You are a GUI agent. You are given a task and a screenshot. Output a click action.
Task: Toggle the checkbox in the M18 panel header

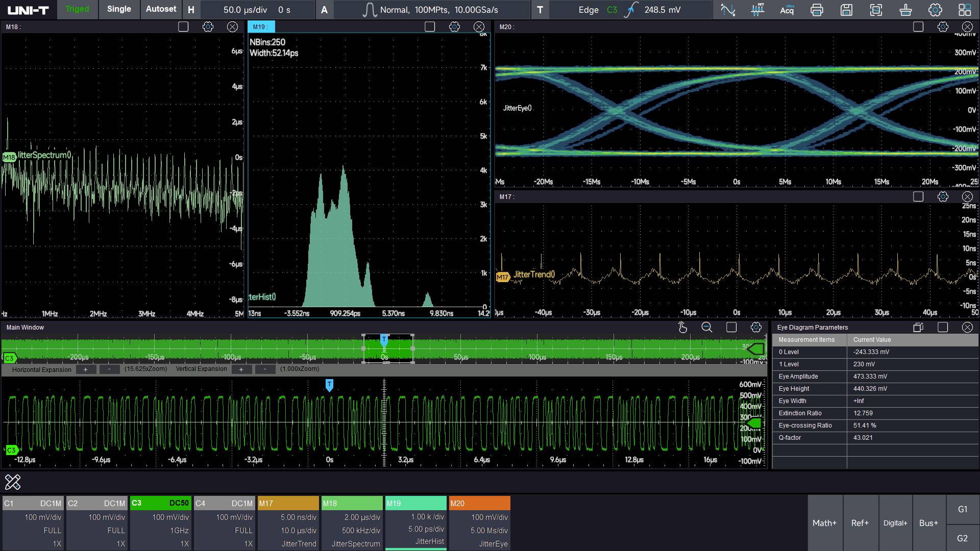click(183, 27)
